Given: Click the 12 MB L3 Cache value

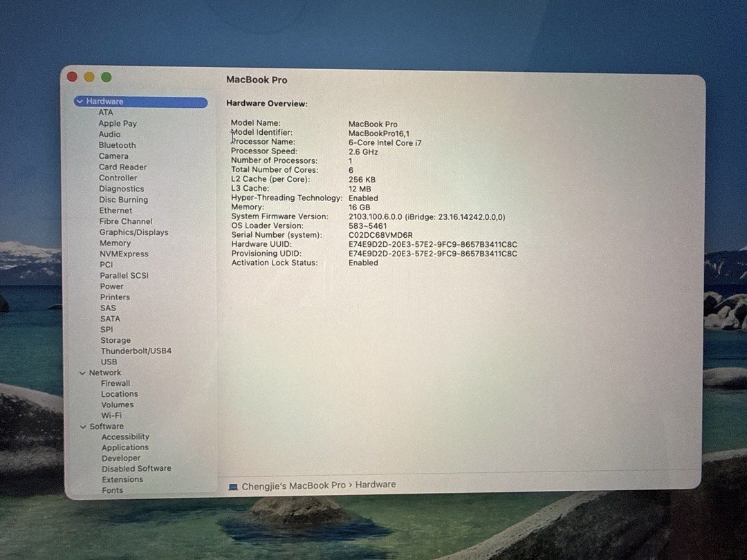Looking at the screenshot, I should 360,189.
